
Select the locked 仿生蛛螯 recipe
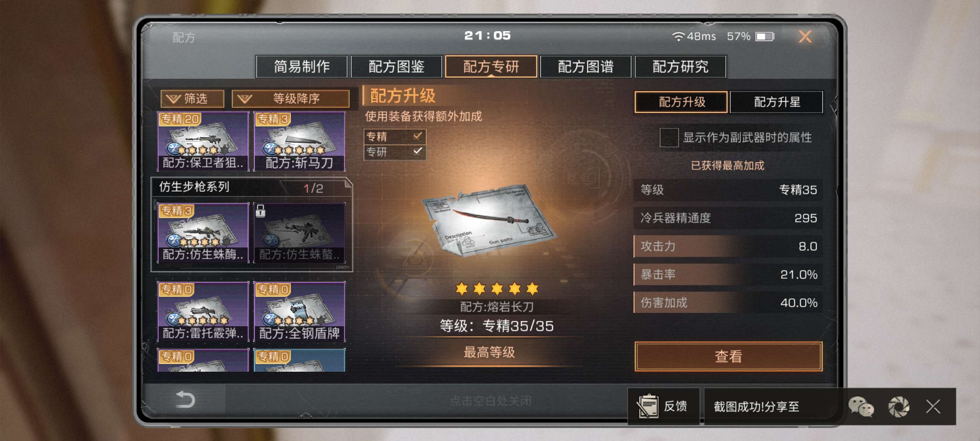299,233
